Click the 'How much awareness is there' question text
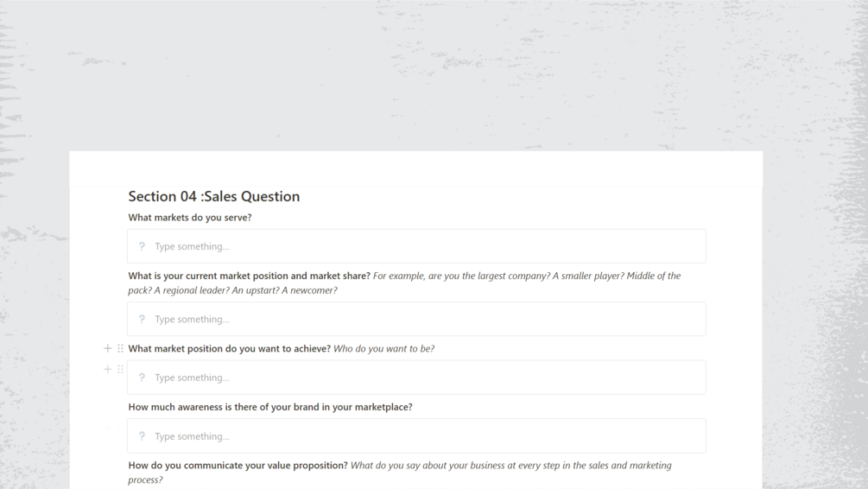This screenshot has width=868, height=489. tap(270, 407)
